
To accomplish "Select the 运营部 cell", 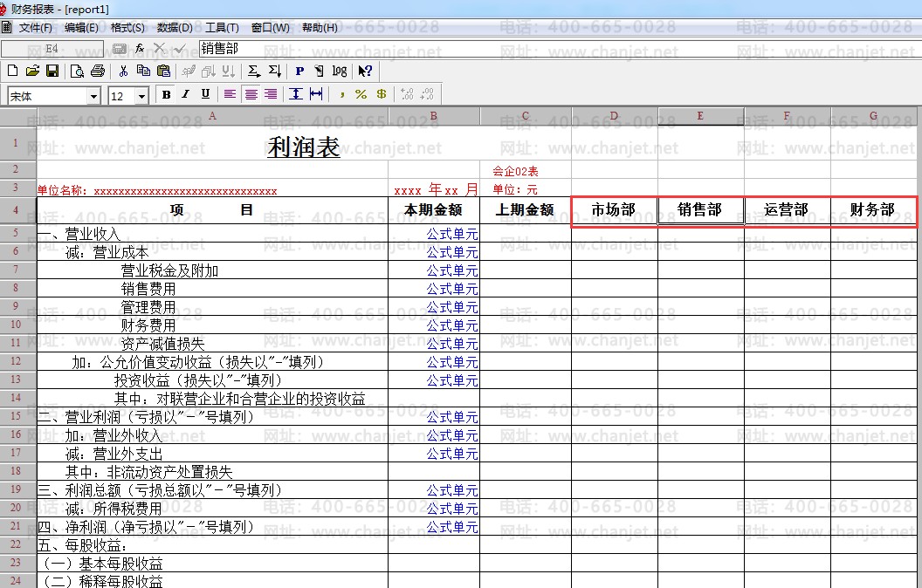I will (787, 209).
